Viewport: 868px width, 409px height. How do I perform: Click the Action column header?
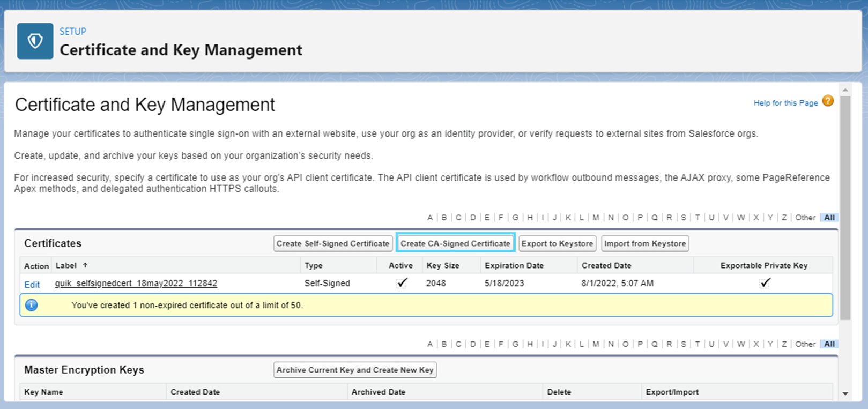pos(36,266)
